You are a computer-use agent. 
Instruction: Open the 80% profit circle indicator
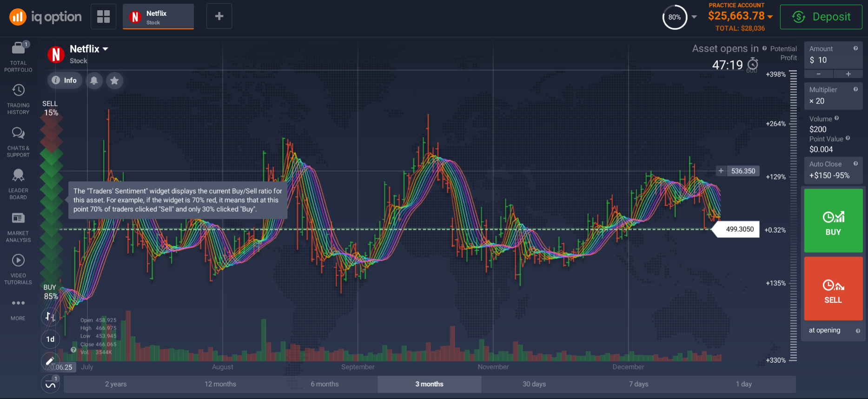click(675, 17)
